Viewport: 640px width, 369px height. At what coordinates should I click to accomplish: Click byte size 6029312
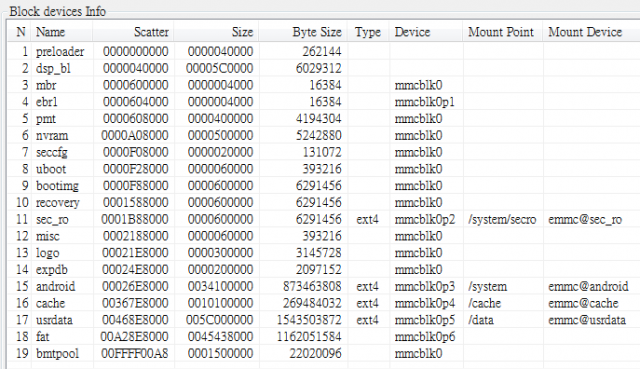coord(318,68)
